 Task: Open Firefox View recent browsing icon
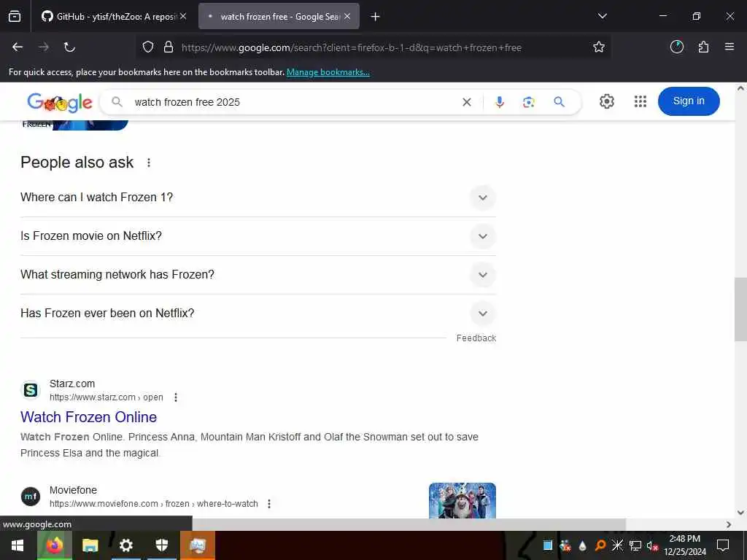pyautogui.click(x=15, y=17)
